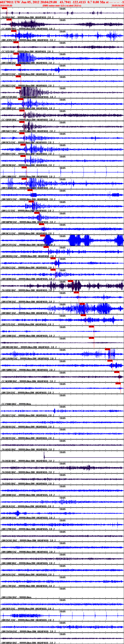Select the UW WAT EHZ trace label
Screen dimensions: 124x644
click(28, 313)
